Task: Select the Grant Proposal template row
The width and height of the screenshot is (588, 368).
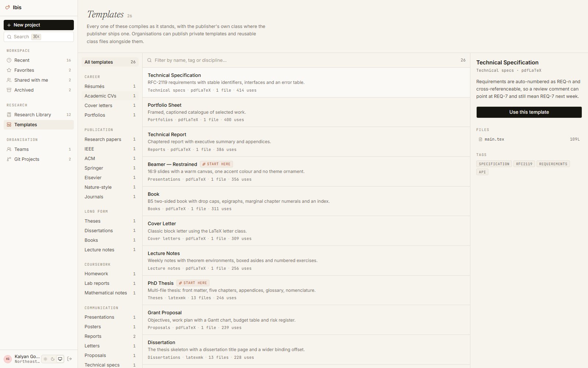Action: click(x=306, y=320)
